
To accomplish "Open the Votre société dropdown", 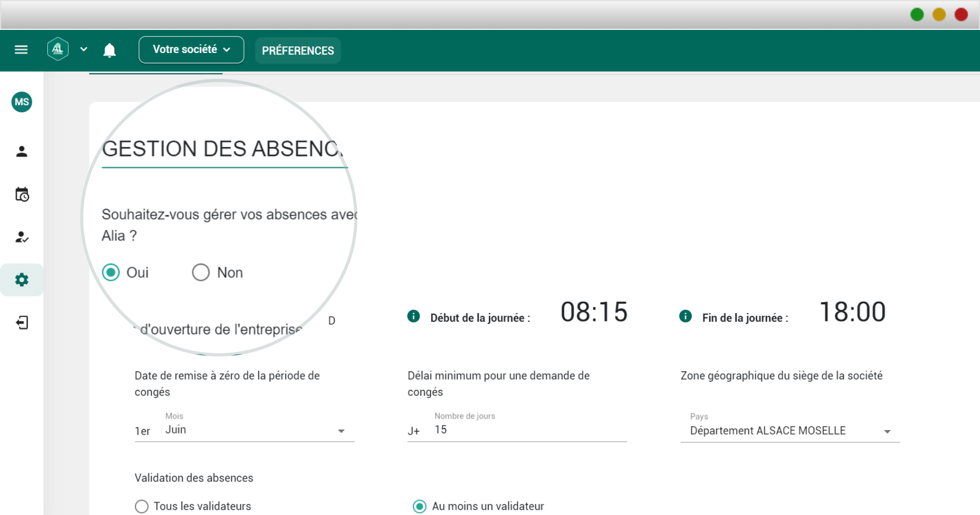I will click(x=191, y=49).
